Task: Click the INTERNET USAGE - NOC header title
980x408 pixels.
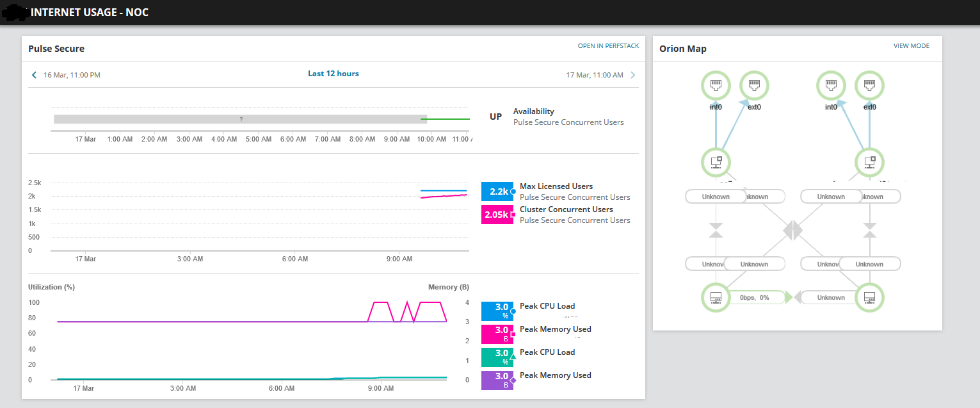Action: (x=90, y=12)
